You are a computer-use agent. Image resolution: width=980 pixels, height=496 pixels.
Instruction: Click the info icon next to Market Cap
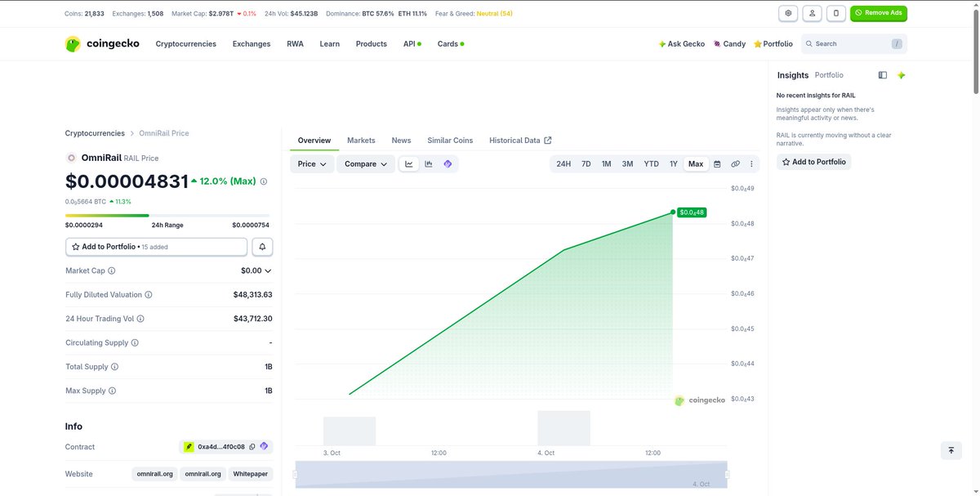coord(112,270)
